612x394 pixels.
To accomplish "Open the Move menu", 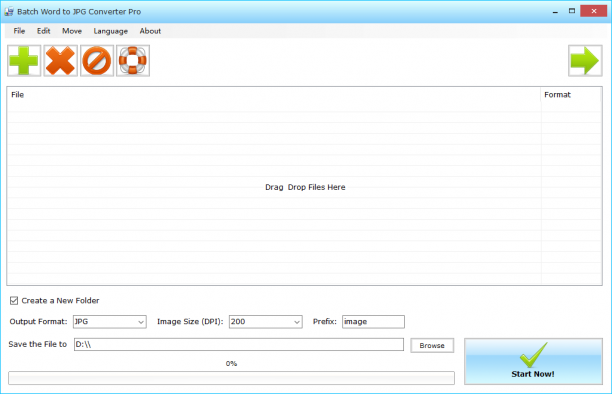I will tap(72, 31).
